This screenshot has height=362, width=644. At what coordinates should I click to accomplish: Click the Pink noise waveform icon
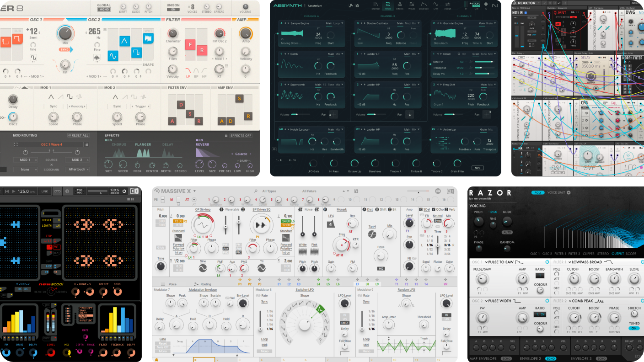tap(314, 252)
